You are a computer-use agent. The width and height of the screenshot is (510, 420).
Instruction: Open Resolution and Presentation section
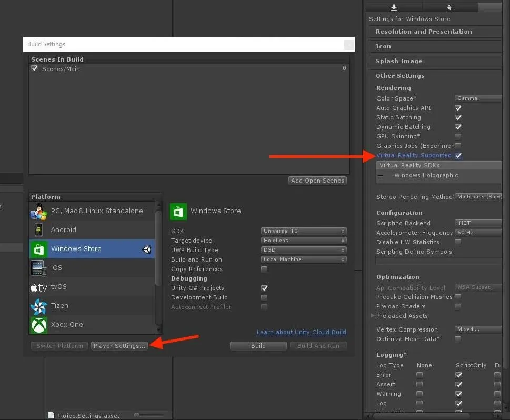coord(435,32)
